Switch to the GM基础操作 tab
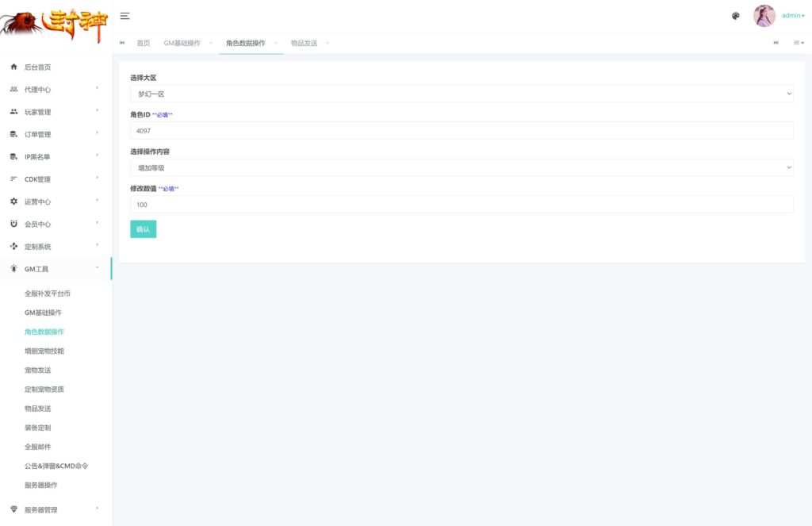 coord(182,43)
